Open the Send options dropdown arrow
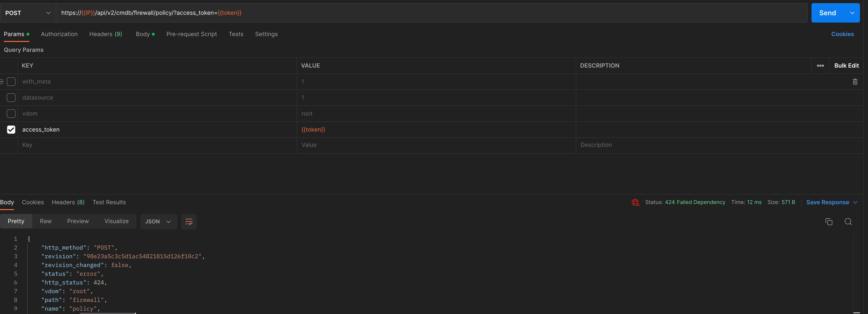 pos(852,13)
